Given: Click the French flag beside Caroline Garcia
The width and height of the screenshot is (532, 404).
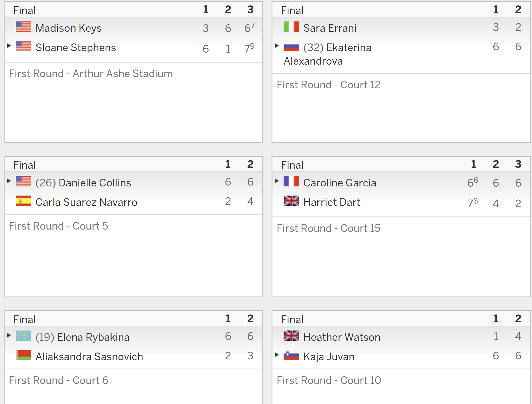Looking at the screenshot, I should [291, 182].
